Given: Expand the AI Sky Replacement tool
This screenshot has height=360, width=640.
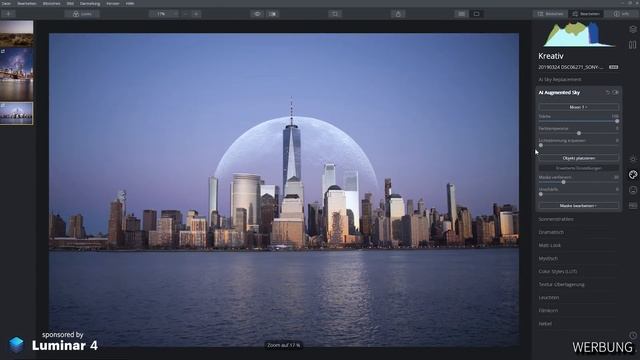Looking at the screenshot, I should pos(560,80).
